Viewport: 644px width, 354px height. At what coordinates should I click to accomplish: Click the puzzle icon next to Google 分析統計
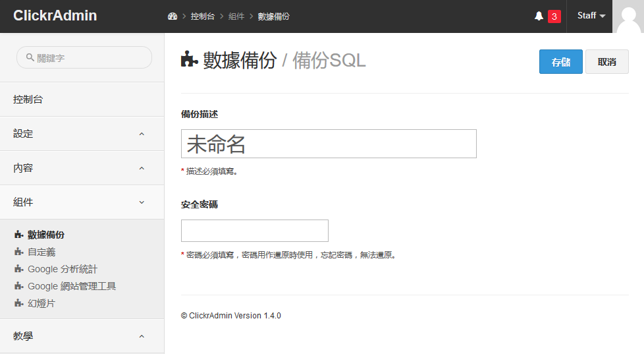tap(19, 269)
